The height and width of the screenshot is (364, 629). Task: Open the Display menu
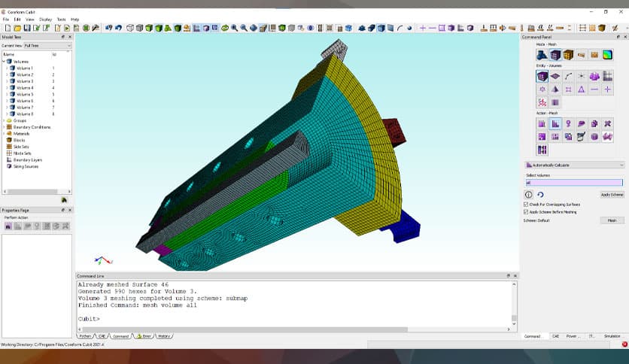(x=46, y=19)
